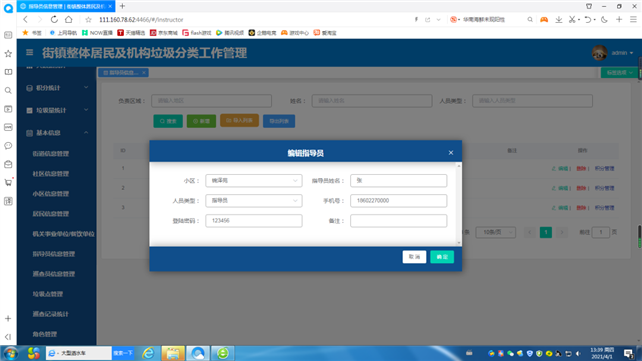Viewport: 642px width, 361px height.
Task: Open the 腾讯视频 bookmark
Action: pyautogui.click(x=230, y=33)
